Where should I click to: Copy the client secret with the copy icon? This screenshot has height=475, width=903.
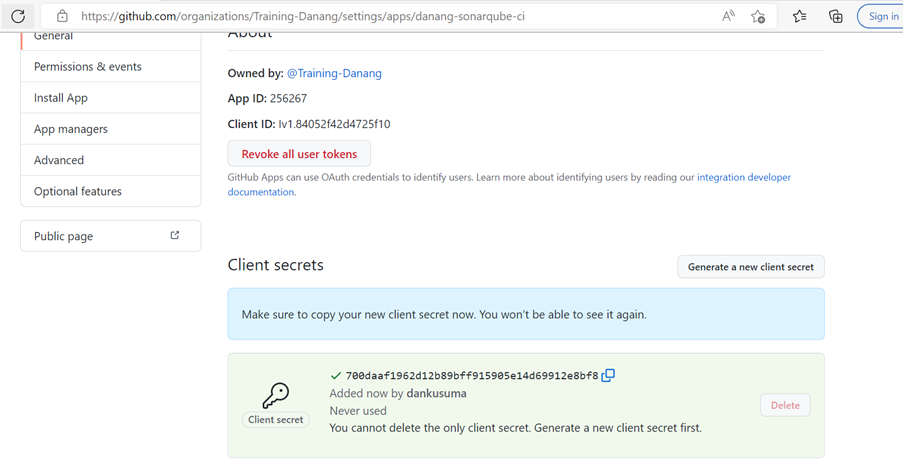[608, 375]
